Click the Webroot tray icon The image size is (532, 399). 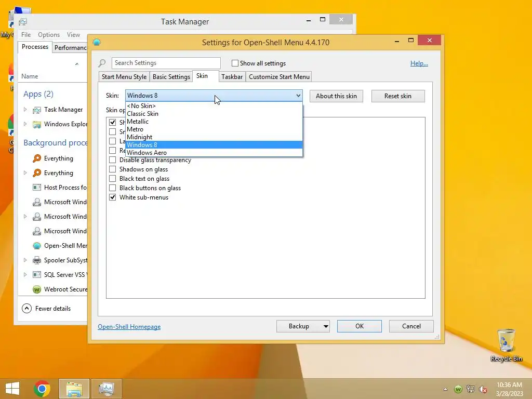tap(458, 389)
